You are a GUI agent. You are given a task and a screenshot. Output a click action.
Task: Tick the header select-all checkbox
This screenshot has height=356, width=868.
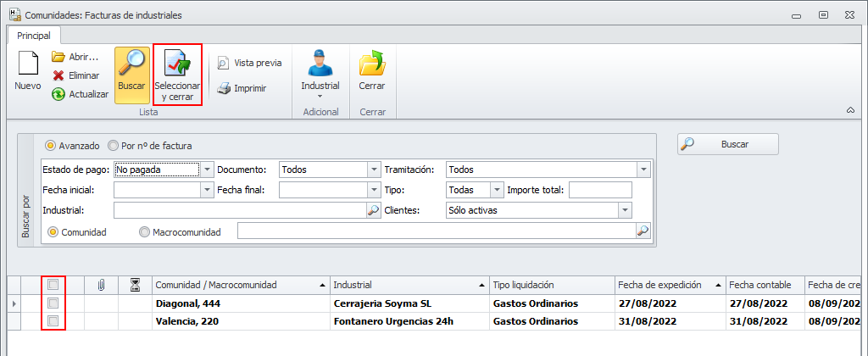(x=53, y=285)
